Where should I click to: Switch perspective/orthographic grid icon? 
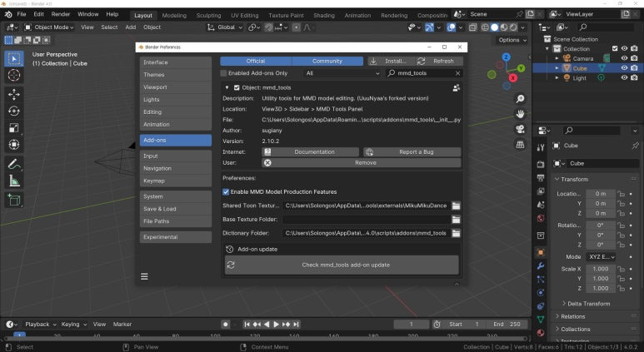(520, 145)
